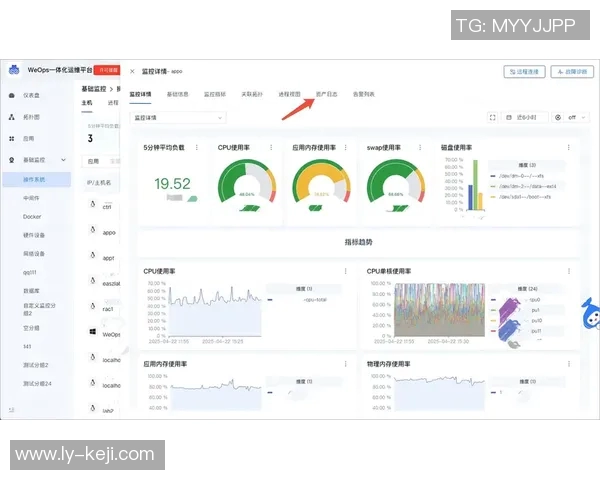Switch to the 告警列表 tab
Viewport: 600px width, 480px height.
[363, 94]
